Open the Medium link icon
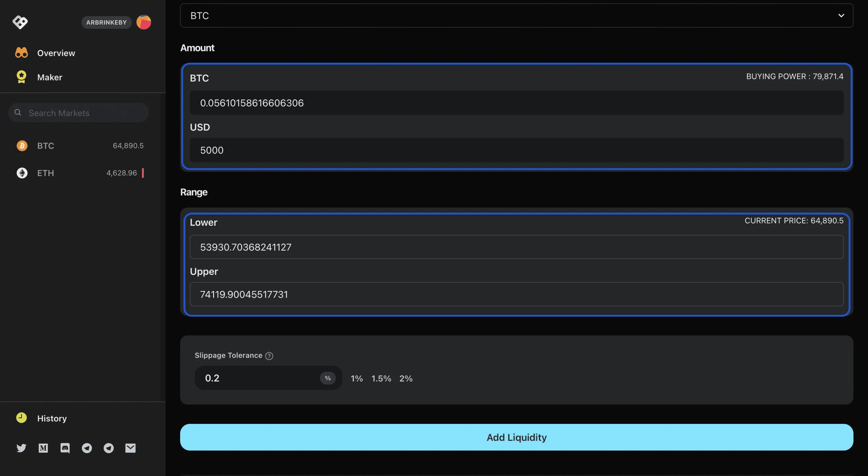 [43, 448]
